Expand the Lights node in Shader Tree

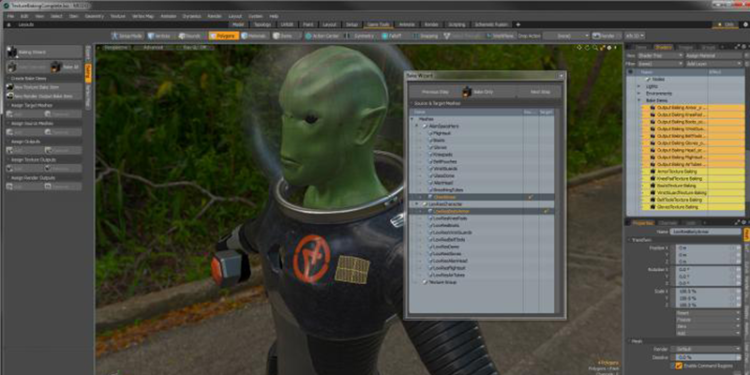pyautogui.click(x=639, y=87)
